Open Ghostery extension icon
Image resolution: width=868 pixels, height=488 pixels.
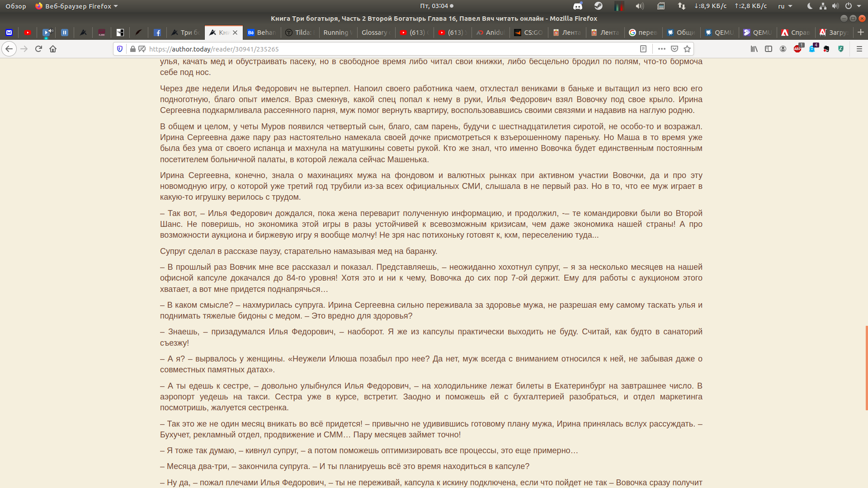pyautogui.click(x=812, y=49)
